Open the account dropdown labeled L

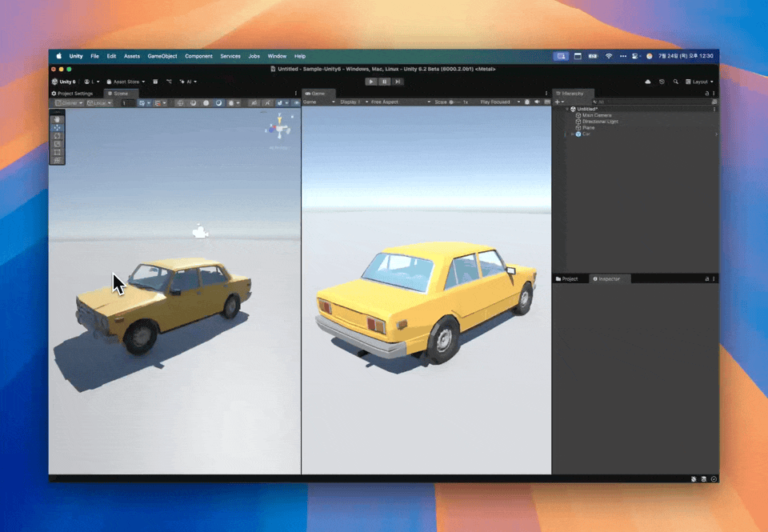91,82
